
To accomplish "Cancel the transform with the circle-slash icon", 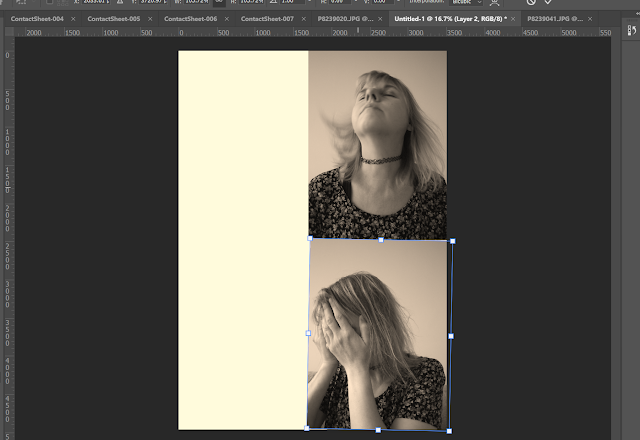I will [531, 2].
